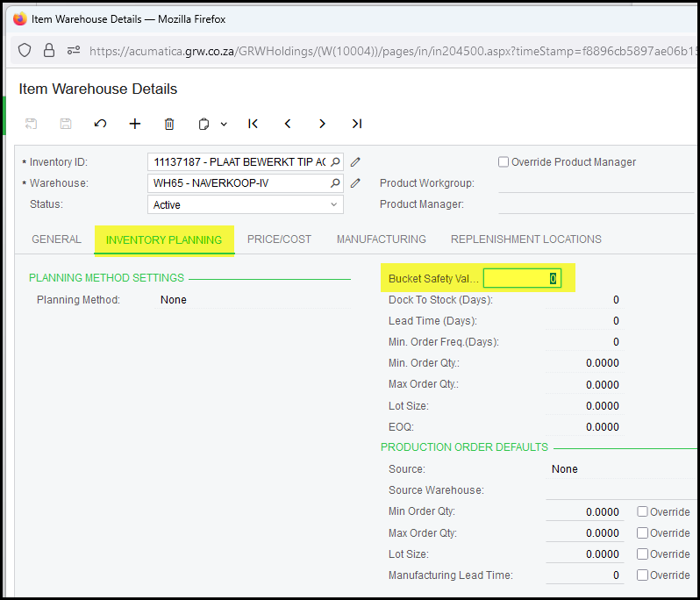The width and height of the screenshot is (700, 600).
Task: Click the Undo/Cancel toolbar icon
Action: click(x=100, y=124)
